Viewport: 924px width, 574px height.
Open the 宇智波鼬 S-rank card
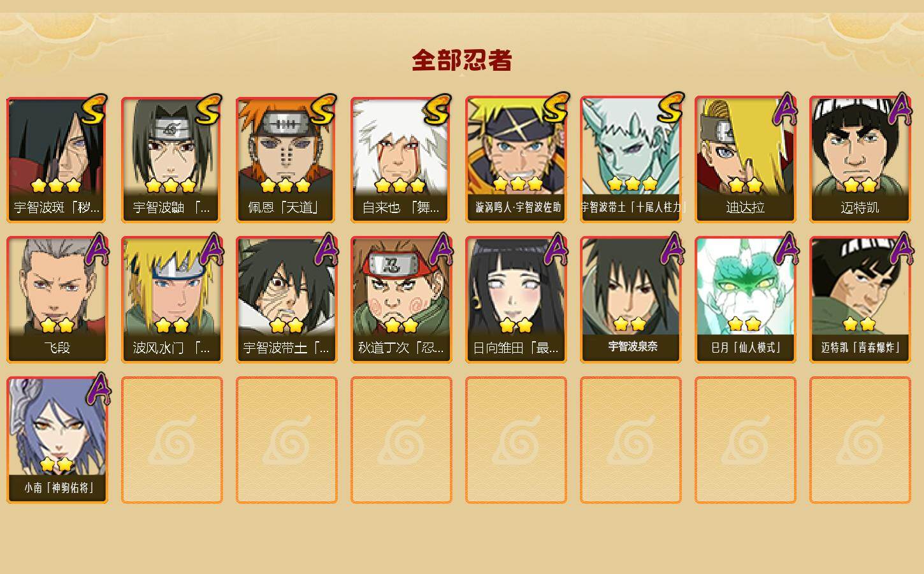[172, 159]
